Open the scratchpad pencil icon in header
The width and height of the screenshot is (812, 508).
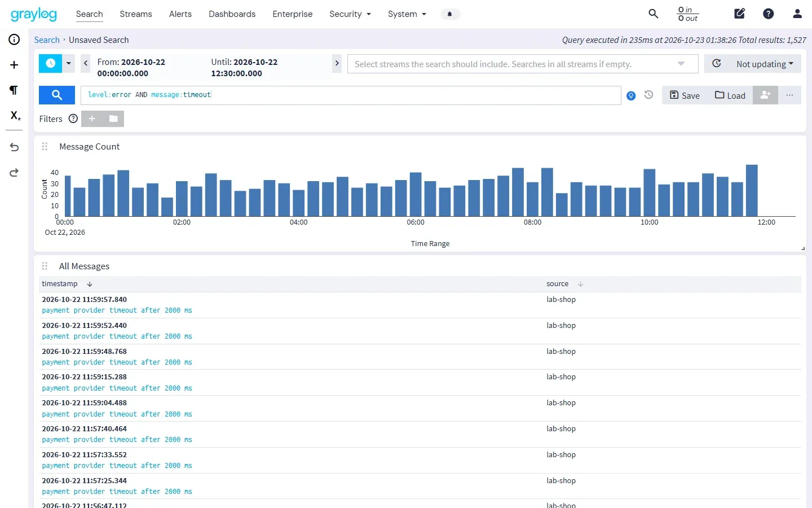tap(740, 14)
